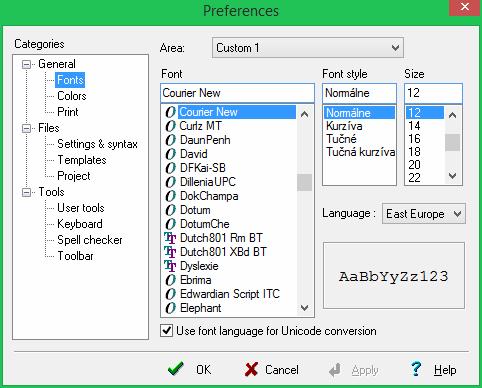Click the font icon beside DokChampa
This screenshot has height=388, width=482.
point(170,196)
